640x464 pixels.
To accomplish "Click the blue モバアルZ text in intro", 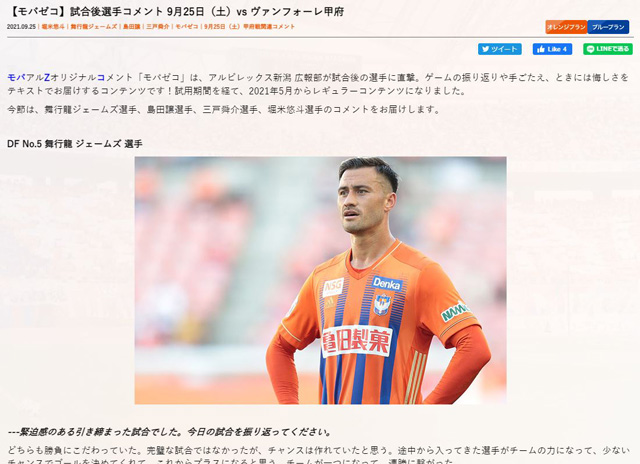I will pos(29,77).
